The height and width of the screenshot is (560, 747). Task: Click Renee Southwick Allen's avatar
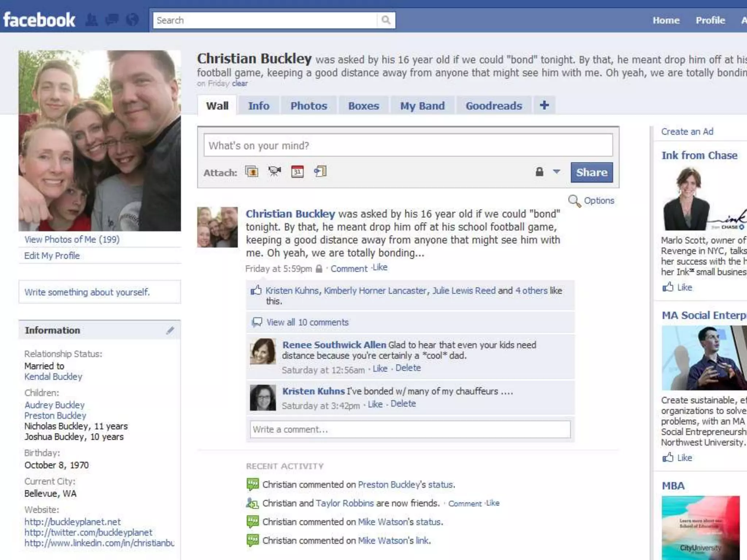pos(263,351)
